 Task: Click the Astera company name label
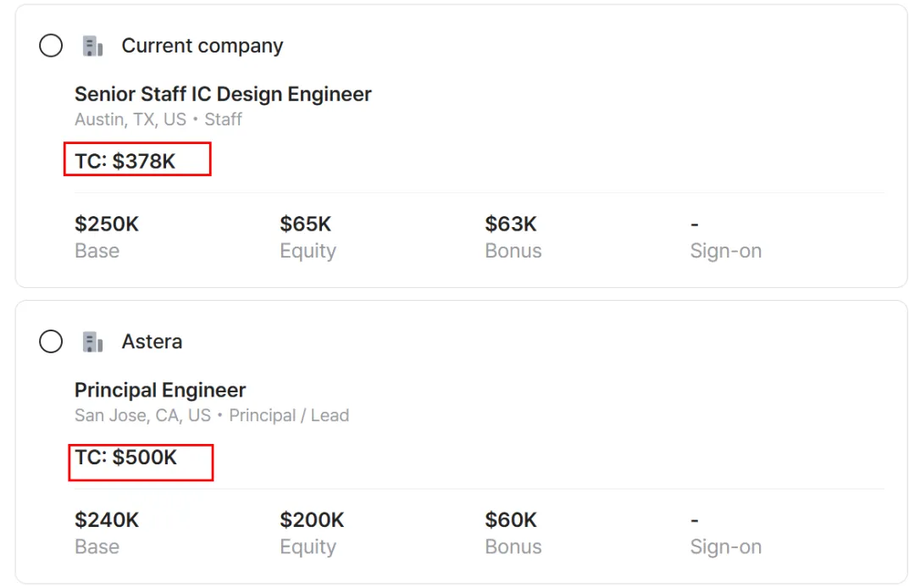(152, 341)
